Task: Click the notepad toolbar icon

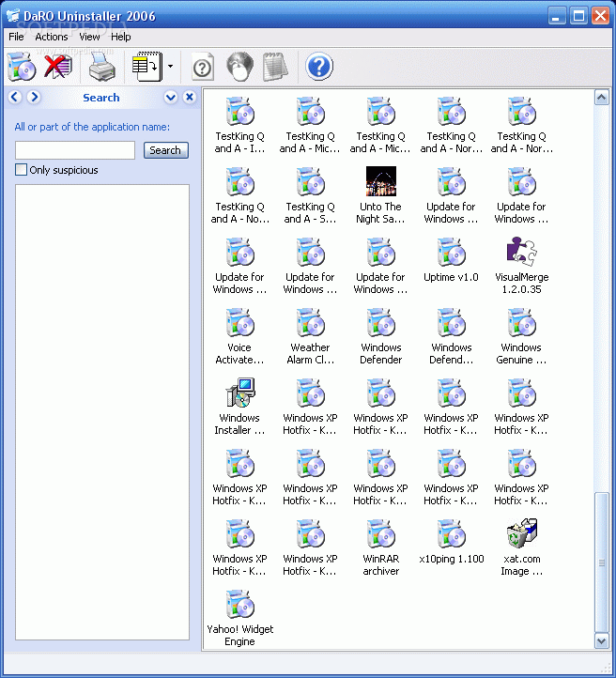Action: tap(275, 67)
